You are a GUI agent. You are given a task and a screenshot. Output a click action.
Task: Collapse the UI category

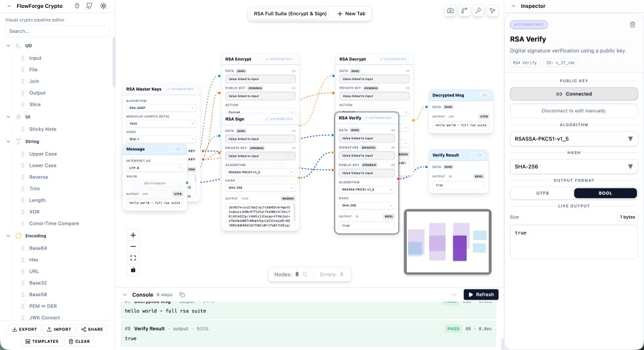pyautogui.click(x=8, y=116)
